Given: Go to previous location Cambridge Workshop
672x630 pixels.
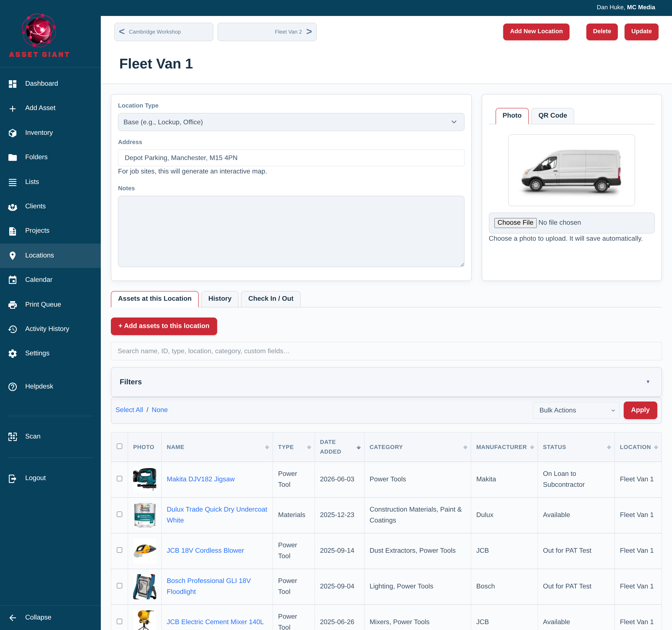Looking at the screenshot, I should click(x=164, y=32).
